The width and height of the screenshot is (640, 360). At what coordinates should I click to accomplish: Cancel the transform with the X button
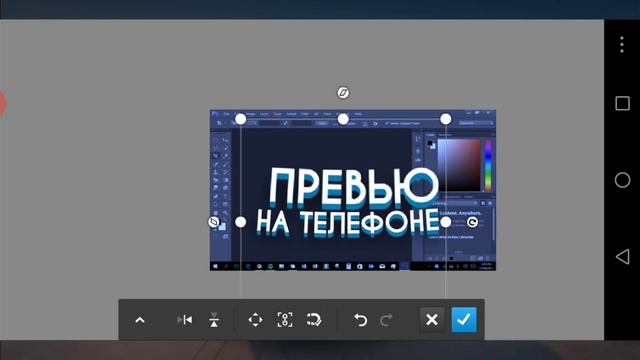[x=432, y=320]
